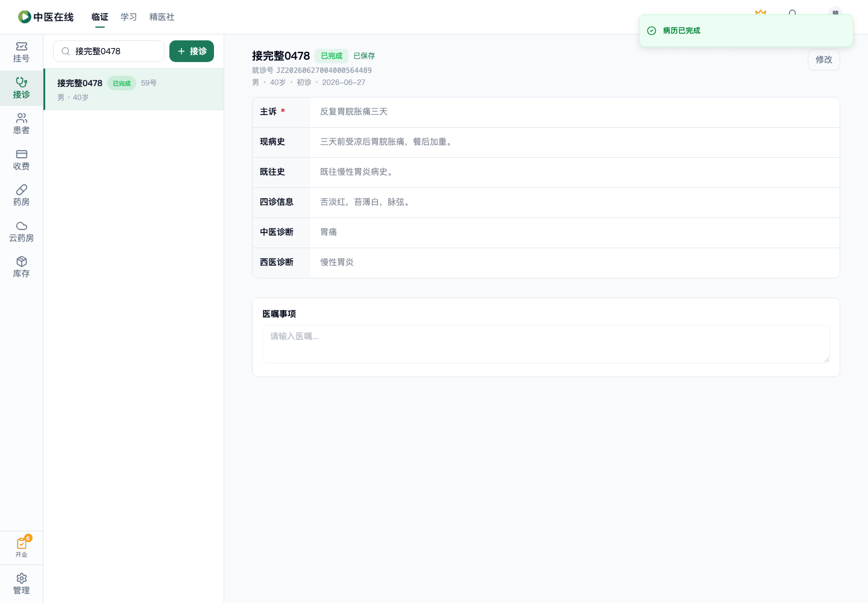The image size is (868, 603).
Task: Open the 云药房 cloud pharmacy icon
Action: coord(21,232)
